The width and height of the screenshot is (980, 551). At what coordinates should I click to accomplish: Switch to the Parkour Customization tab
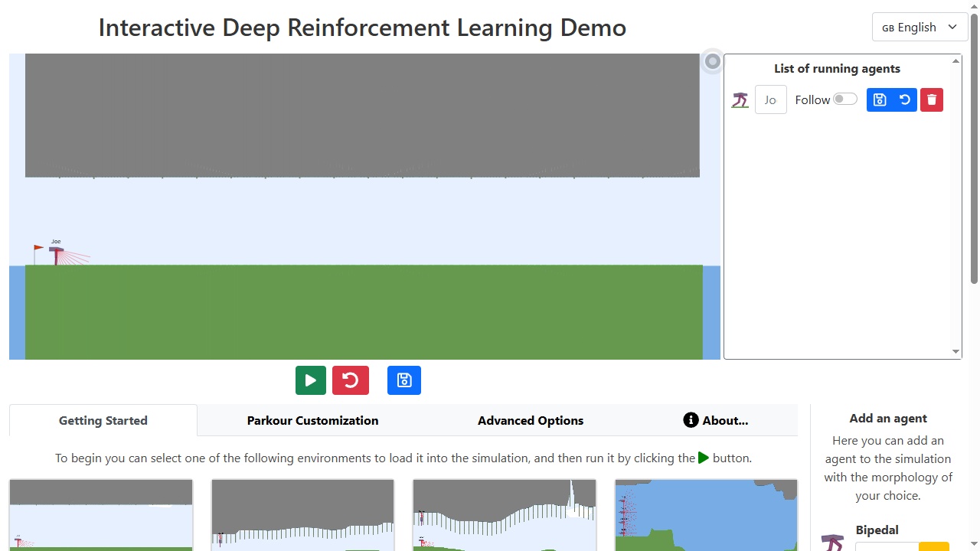(312, 420)
